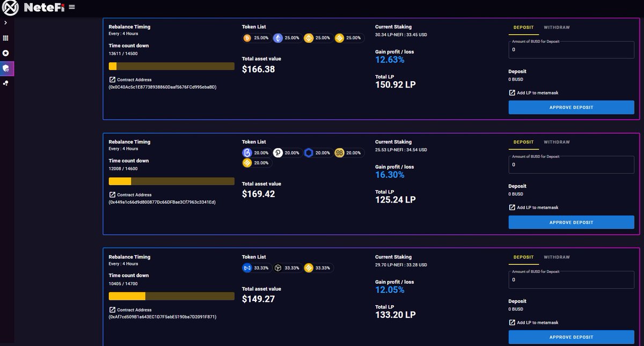Switch to WITHDRAW tab in third pool
The image size is (644, 346).
[x=557, y=257]
